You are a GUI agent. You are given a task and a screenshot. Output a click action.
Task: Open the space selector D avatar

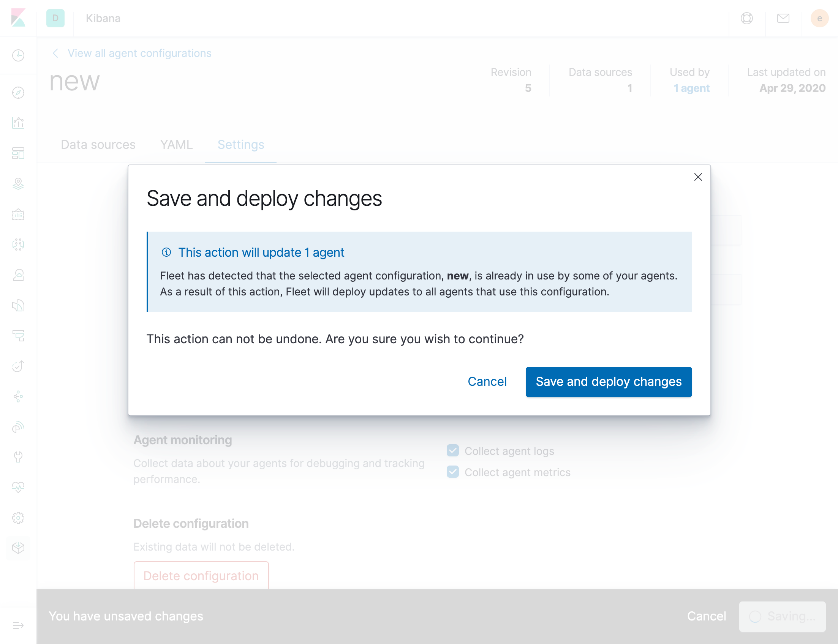[55, 18]
